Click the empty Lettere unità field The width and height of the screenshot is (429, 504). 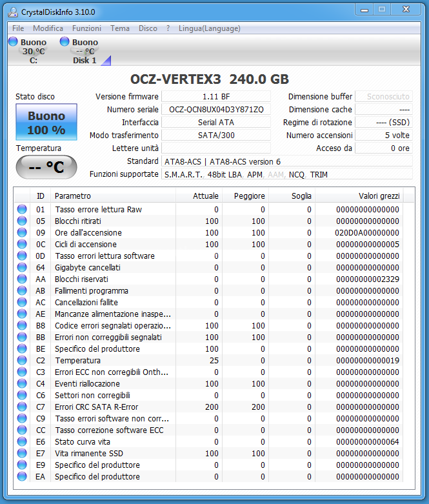tap(216, 148)
